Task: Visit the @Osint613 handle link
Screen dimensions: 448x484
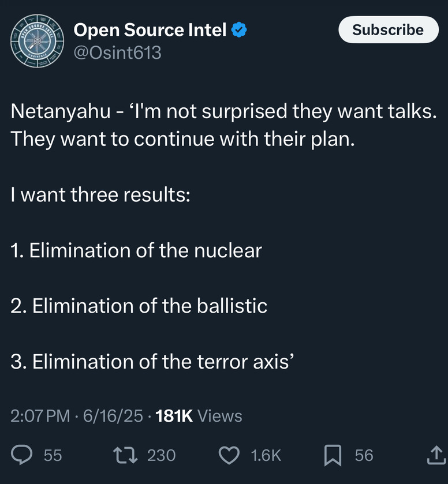Action: 117,52
